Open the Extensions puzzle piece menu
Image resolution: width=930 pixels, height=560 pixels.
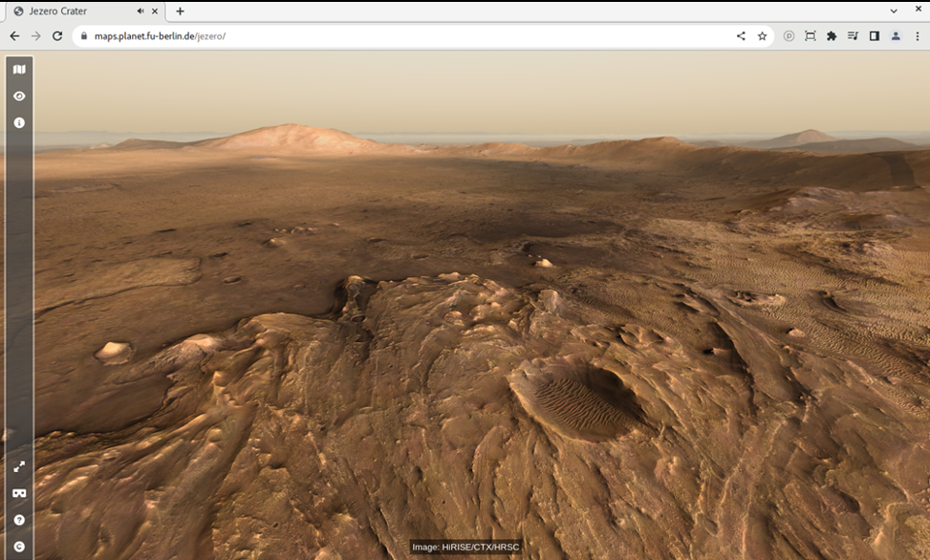click(832, 36)
